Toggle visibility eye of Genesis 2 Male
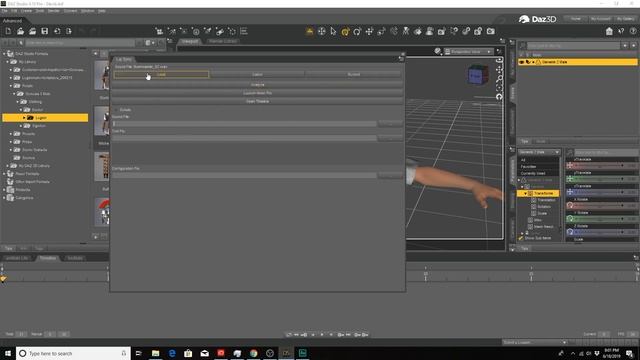640x360 pixels. [x=522, y=62]
